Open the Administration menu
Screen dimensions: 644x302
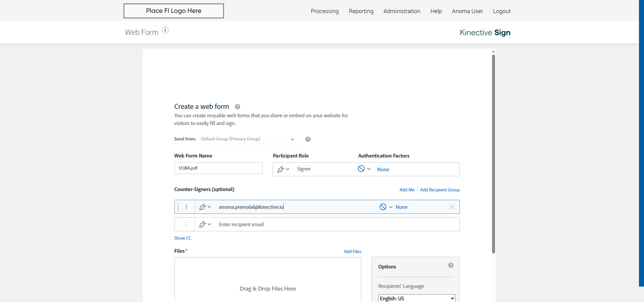point(402,11)
